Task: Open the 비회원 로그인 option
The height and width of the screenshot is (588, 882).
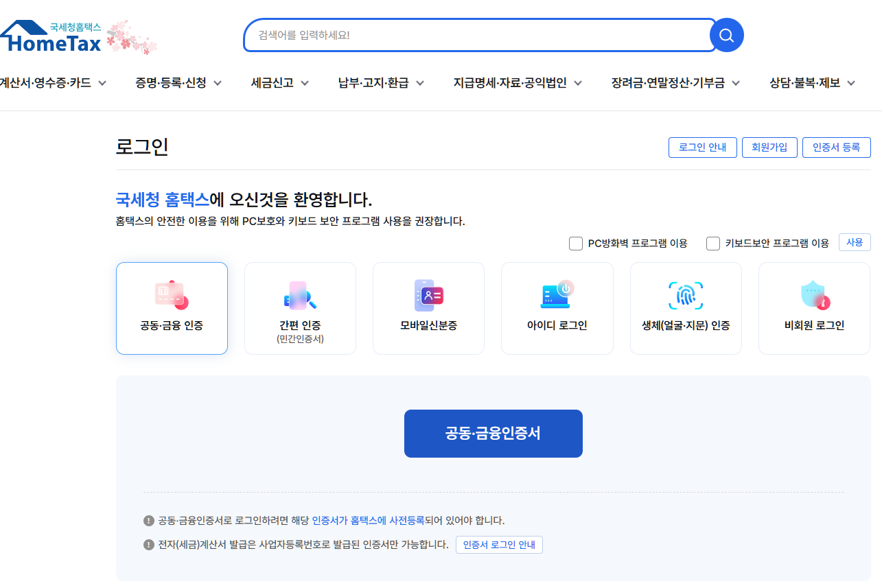Action: point(813,307)
